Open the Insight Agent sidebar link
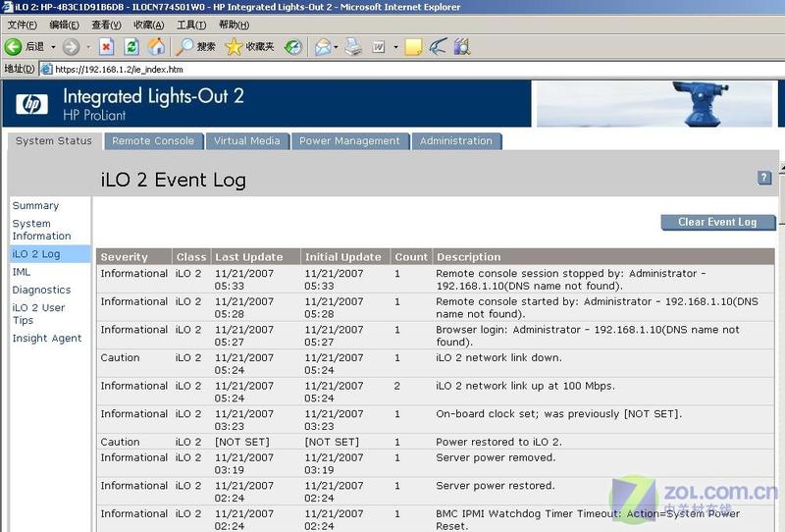Image resolution: width=785 pixels, height=532 pixels. [x=46, y=338]
